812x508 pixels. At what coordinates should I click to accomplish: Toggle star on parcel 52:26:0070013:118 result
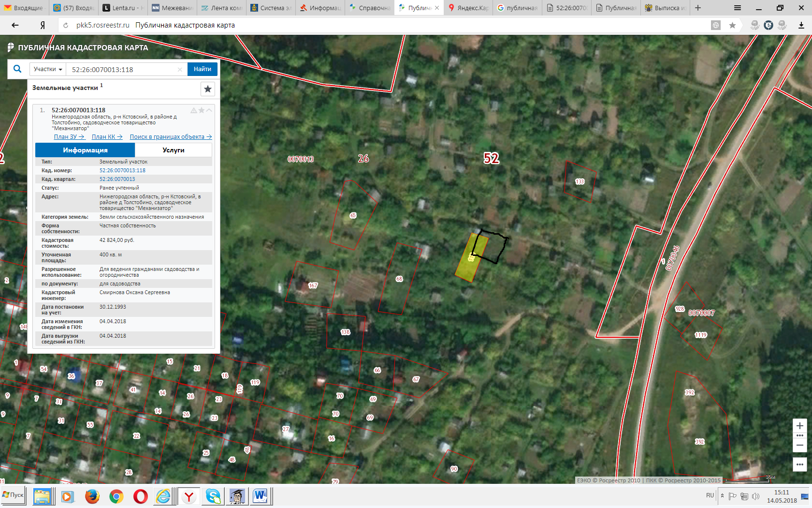click(x=202, y=110)
